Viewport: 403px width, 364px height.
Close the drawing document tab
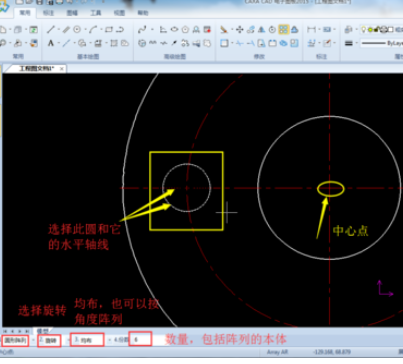pos(62,69)
